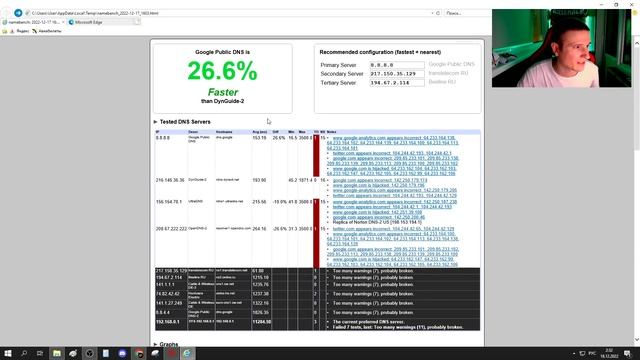This screenshot has width=640, height=360.
Task: Click the Hostname column header
Action: point(224,132)
